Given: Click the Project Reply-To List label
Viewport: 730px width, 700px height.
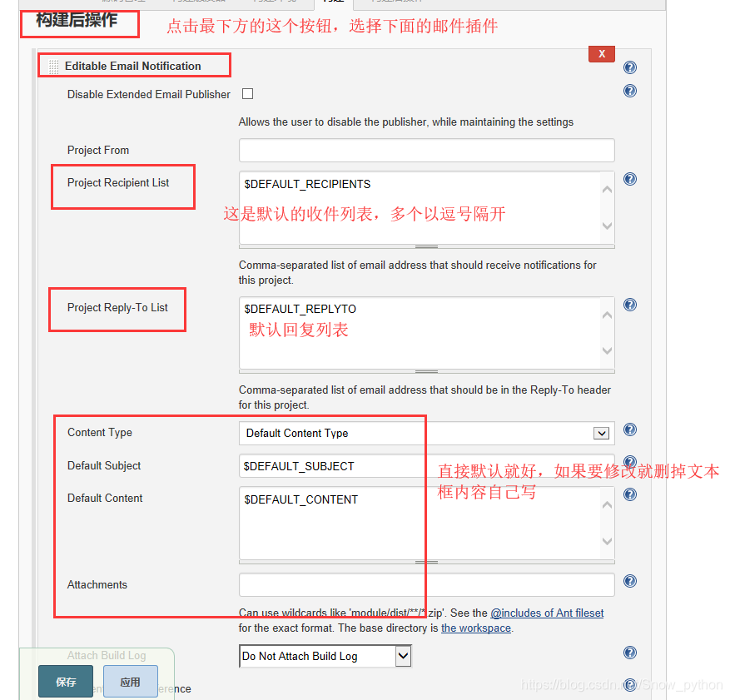Looking at the screenshot, I should point(117,308).
